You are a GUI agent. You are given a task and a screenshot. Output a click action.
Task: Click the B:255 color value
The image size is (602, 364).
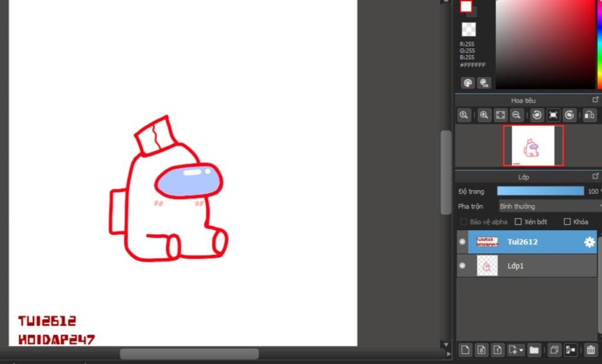467,57
